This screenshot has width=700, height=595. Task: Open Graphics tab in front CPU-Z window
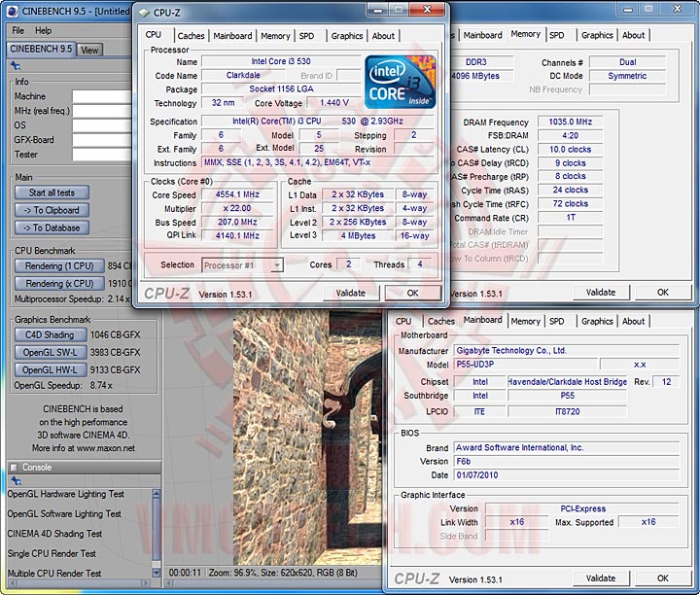click(347, 36)
